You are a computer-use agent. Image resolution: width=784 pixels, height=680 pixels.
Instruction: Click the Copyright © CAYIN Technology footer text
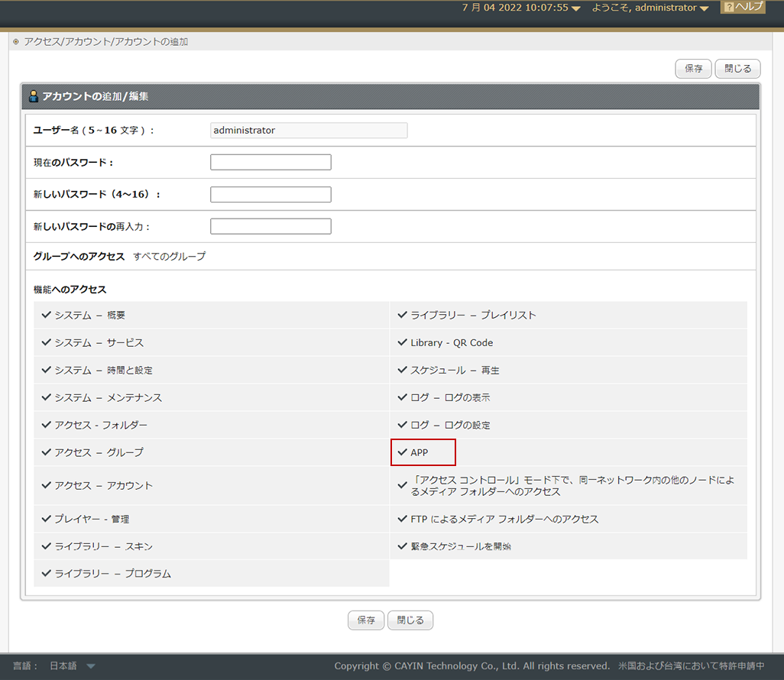(x=472, y=665)
